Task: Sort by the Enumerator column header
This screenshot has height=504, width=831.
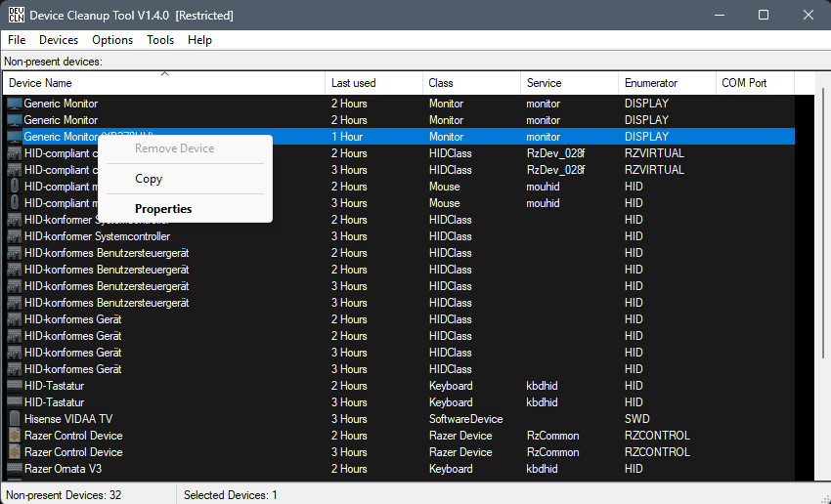Action: [x=667, y=83]
